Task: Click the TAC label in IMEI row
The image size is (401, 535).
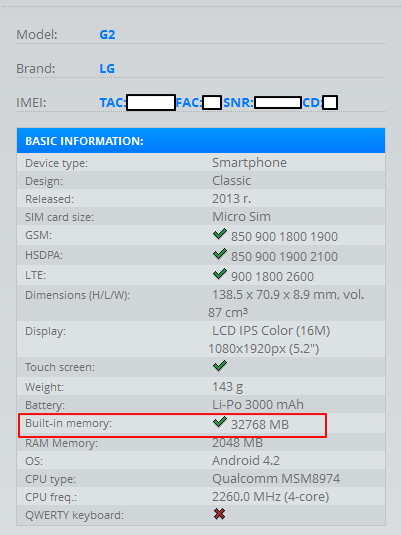Action: [113, 103]
